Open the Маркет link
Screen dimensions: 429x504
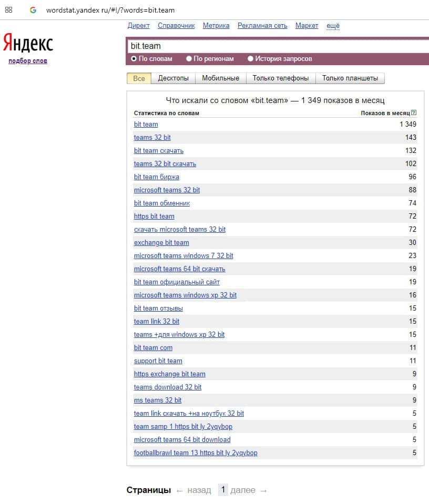pyautogui.click(x=307, y=26)
